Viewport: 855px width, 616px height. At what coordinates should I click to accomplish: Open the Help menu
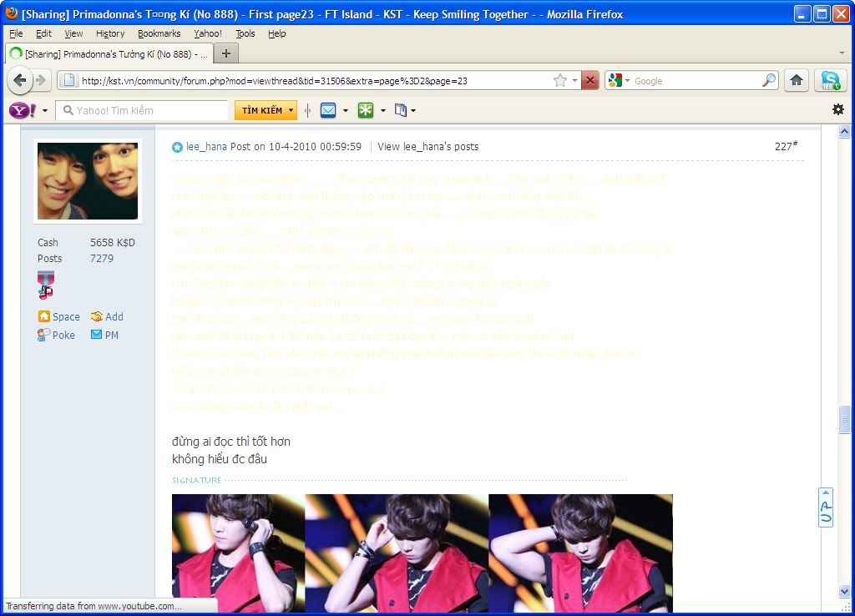coord(277,33)
